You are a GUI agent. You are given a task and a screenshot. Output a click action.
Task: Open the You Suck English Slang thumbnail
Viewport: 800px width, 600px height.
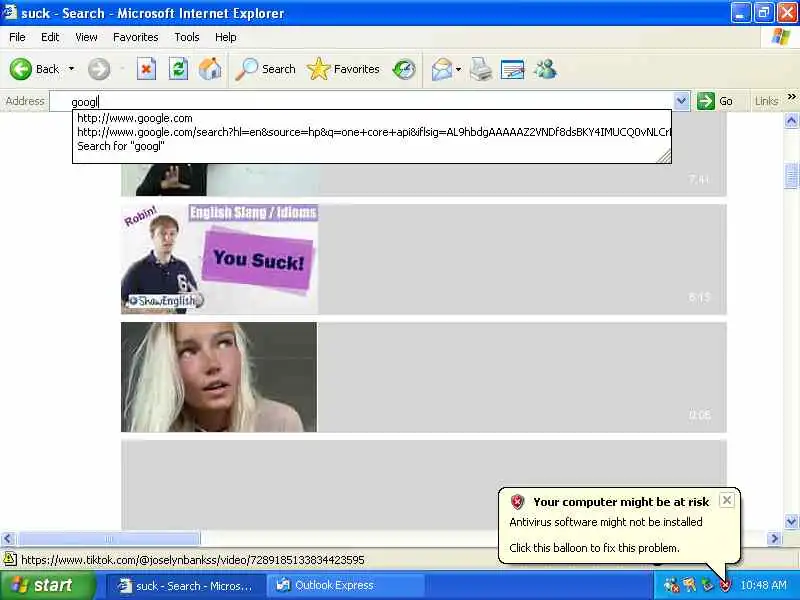219,259
